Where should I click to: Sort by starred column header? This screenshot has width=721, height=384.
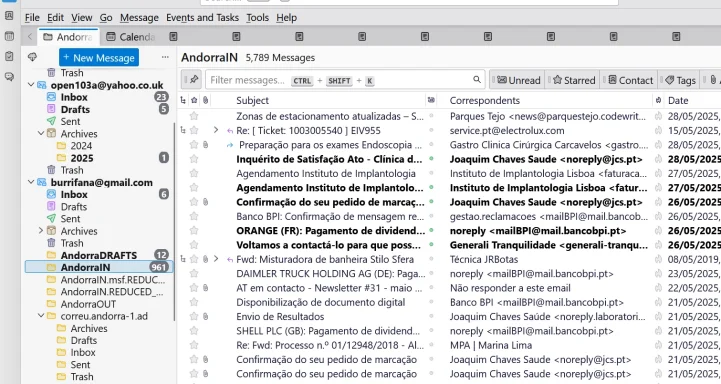[x=194, y=100]
